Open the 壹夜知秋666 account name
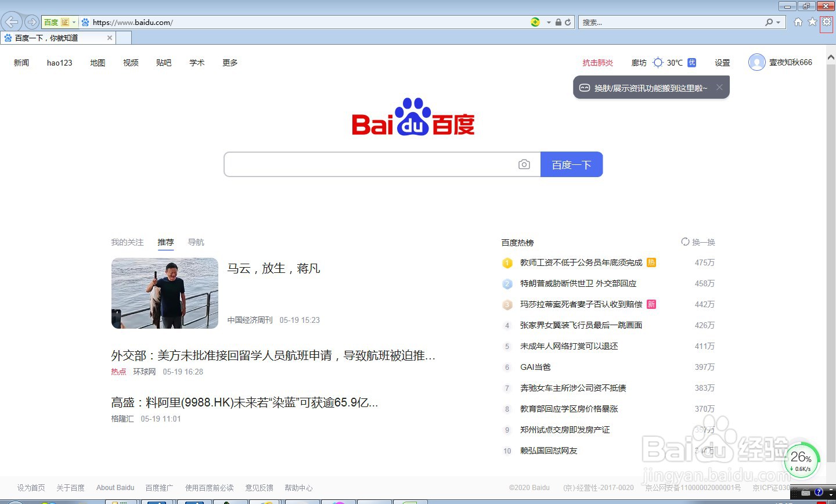The height and width of the screenshot is (504, 836). point(791,62)
